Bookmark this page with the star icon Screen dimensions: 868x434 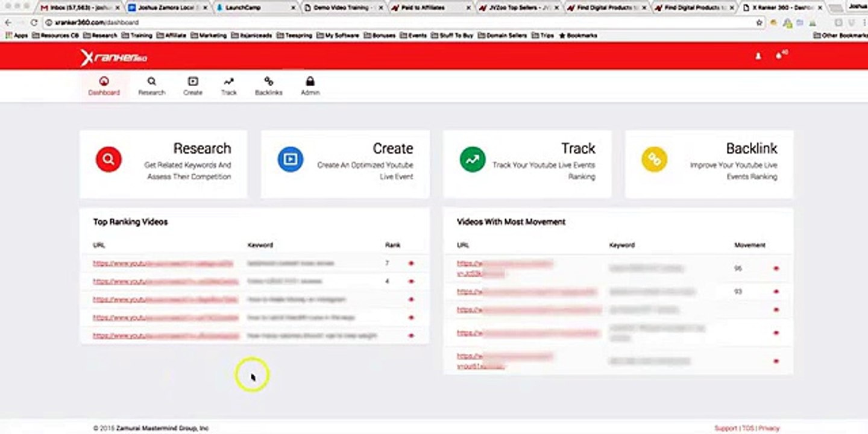click(x=759, y=22)
